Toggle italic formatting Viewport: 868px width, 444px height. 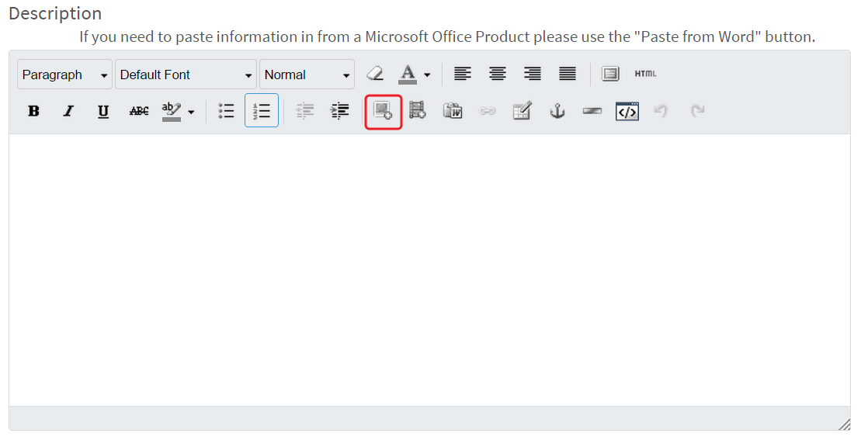tap(68, 111)
